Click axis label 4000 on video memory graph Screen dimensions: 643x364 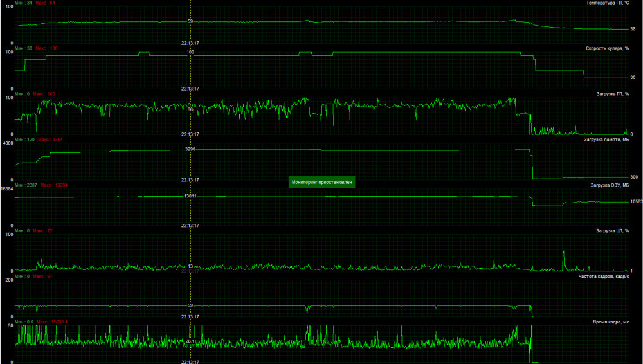coord(8,143)
